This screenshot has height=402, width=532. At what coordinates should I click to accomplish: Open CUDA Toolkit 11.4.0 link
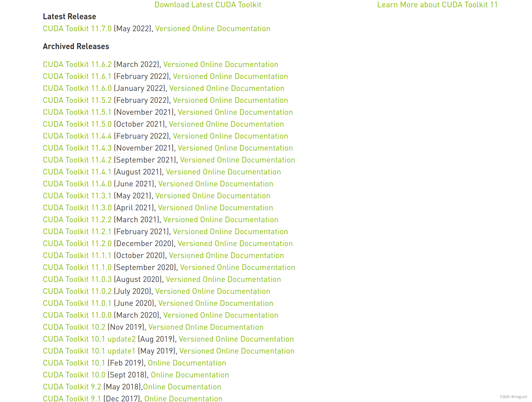pyautogui.click(x=77, y=184)
